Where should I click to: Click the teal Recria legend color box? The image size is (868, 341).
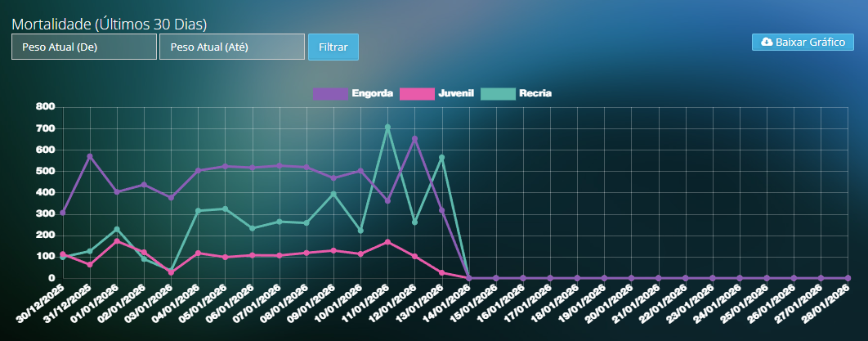click(x=498, y=93)
